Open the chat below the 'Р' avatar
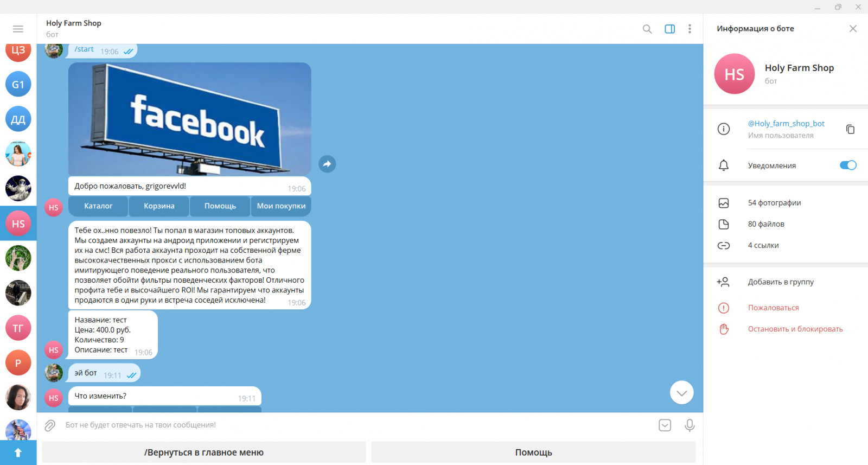The image size is (868, 465). [18, 397]
